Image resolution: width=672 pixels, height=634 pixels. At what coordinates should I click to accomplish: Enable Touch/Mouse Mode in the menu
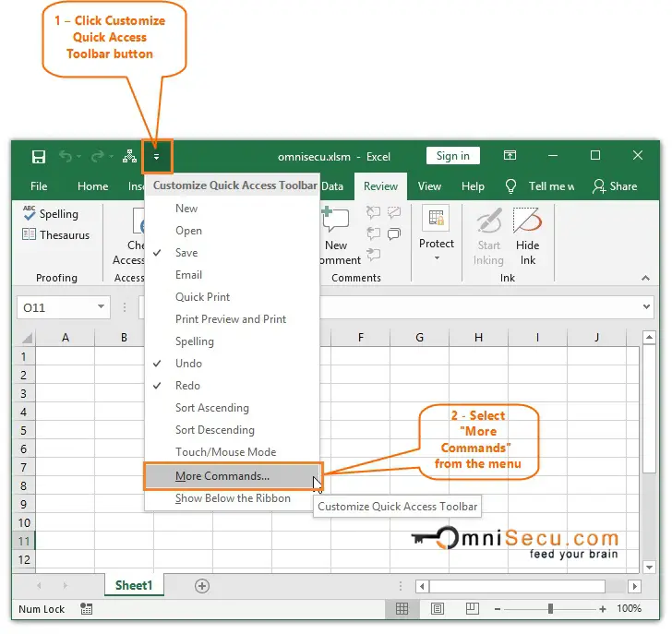click(233, 452)
